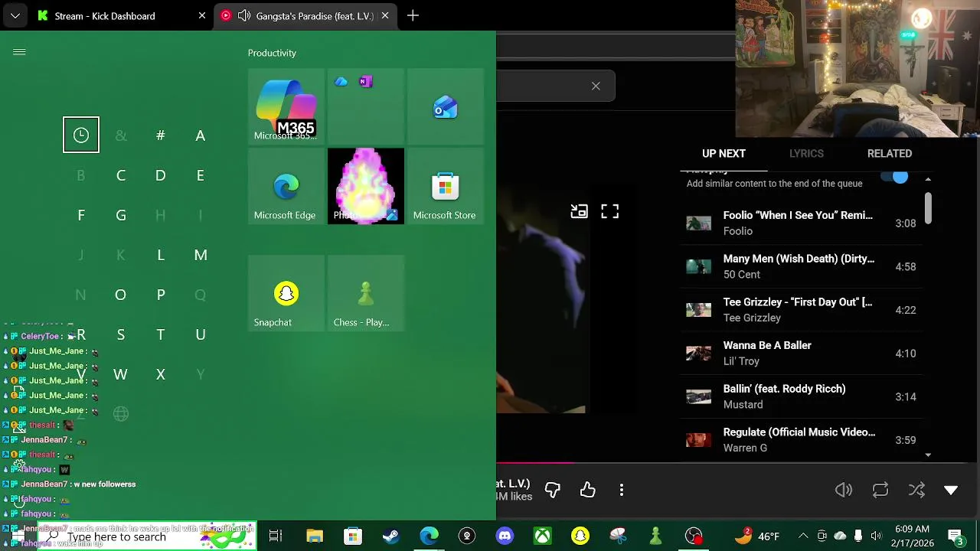Toggle autoplay similar content switch
Viewport: 980px width, 551px height.
click(894, 178)
